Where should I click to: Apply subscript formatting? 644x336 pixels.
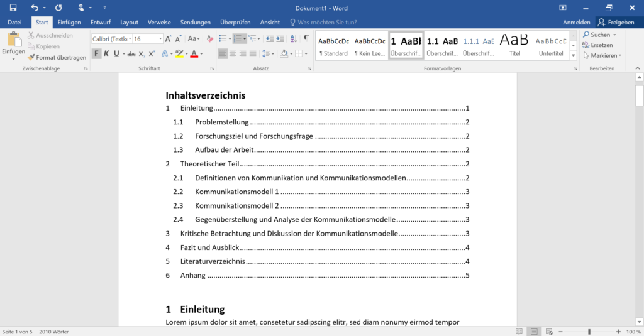click(x=142, y=54)
